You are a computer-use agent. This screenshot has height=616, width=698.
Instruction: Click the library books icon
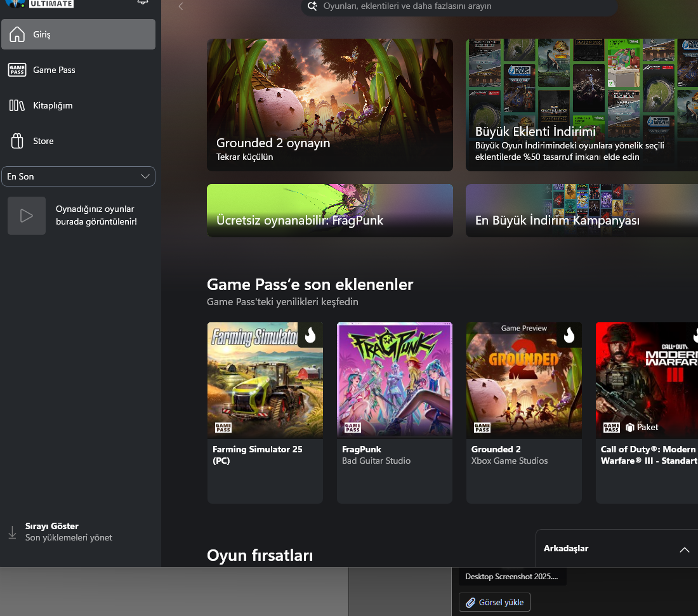pyautogui.click(x=17, y=105)
